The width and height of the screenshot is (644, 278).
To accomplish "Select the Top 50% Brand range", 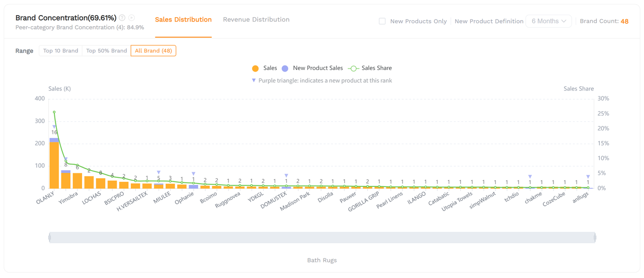I will (106, 51).
